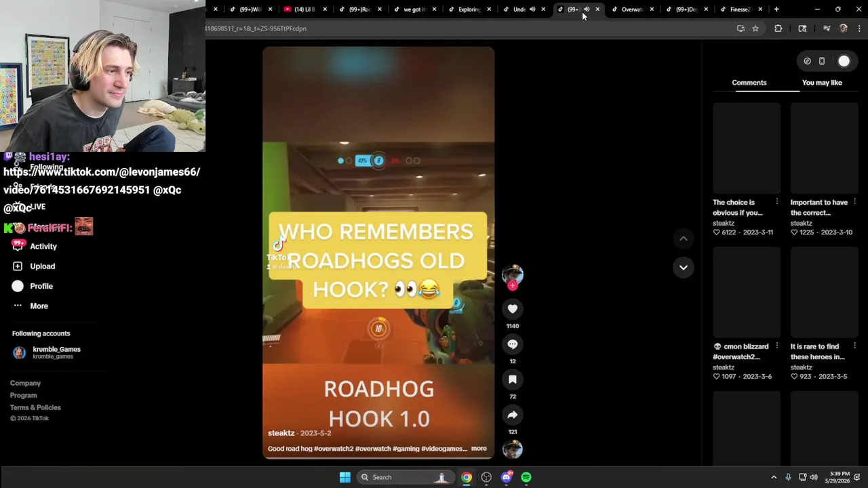Follow steaktz with the red plus badge
The width and height of the screenshot is (868, 488).
pos(513,286)
